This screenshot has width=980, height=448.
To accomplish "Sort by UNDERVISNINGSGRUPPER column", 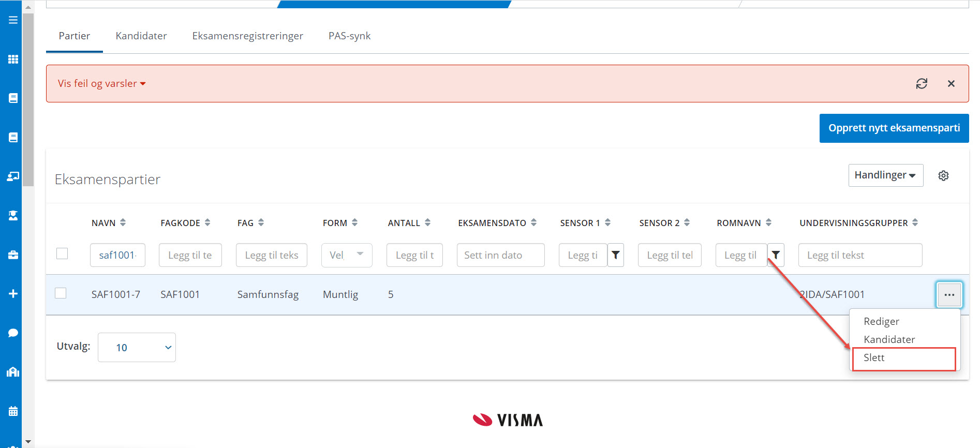I will click(x=915, y=222).
